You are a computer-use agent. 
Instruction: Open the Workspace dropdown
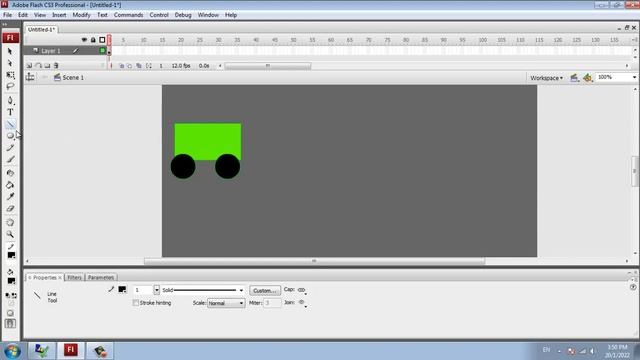(x=546, y=78)
